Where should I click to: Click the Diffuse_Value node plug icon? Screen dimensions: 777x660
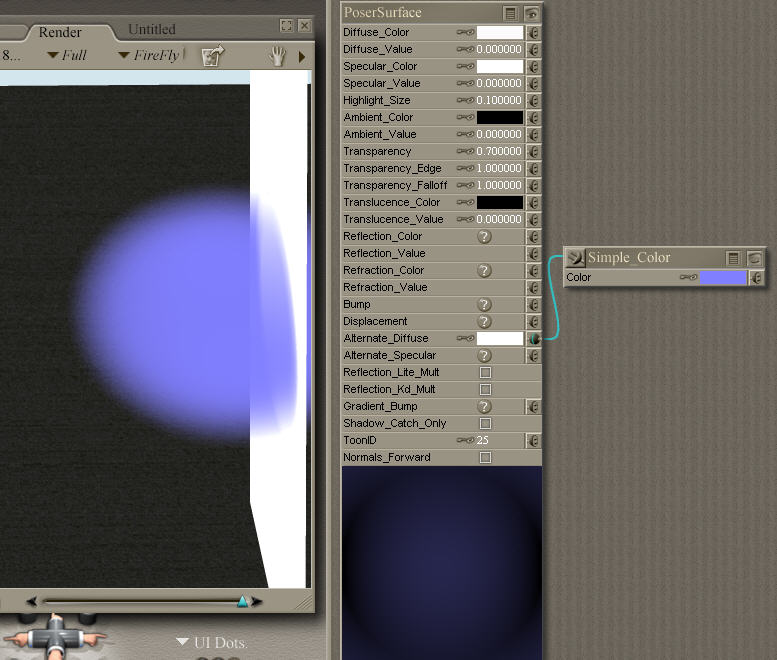533,50
